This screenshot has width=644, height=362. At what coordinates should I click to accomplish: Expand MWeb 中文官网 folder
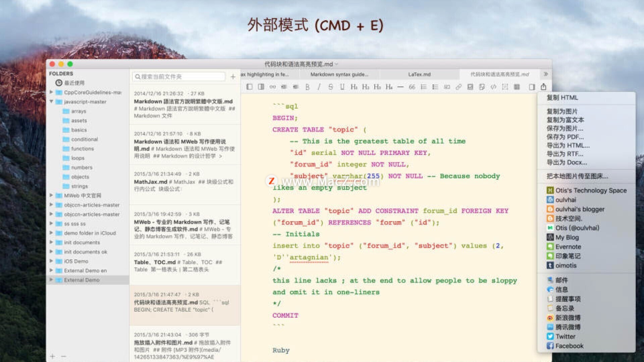pos(51,195)
